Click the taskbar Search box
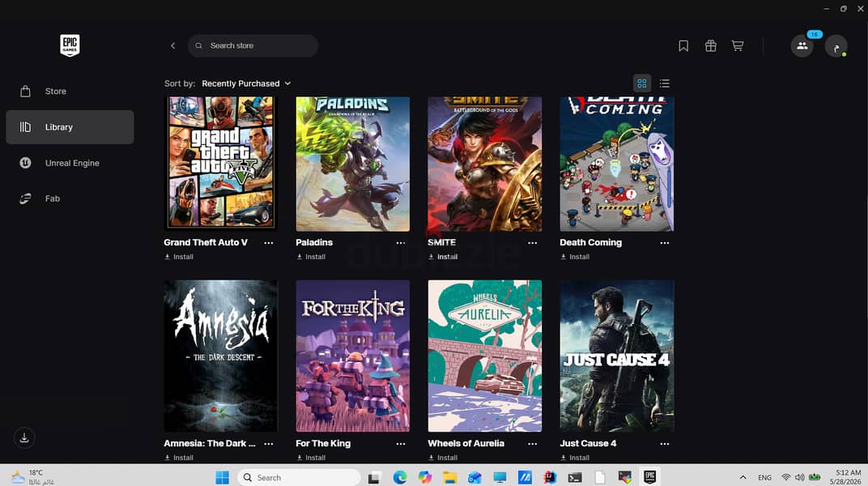868x486 pixels. [x=299, y=477]
